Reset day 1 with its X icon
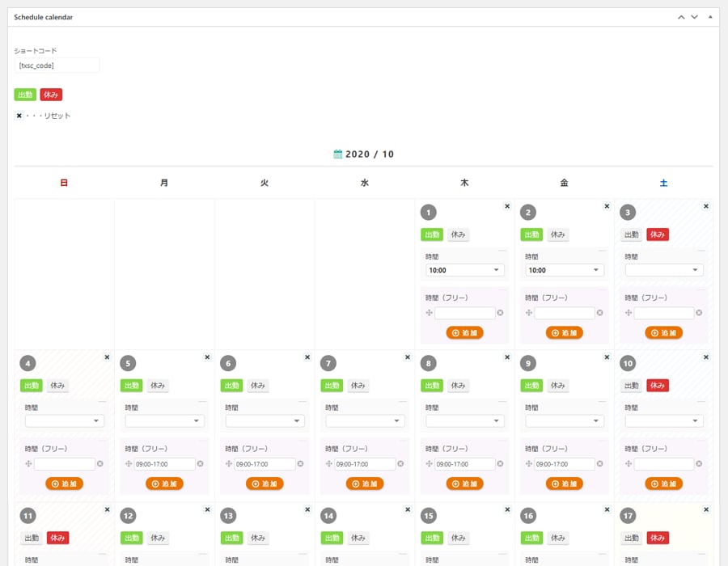The height and width of the screenshot is (566, 728). (507, 206)
